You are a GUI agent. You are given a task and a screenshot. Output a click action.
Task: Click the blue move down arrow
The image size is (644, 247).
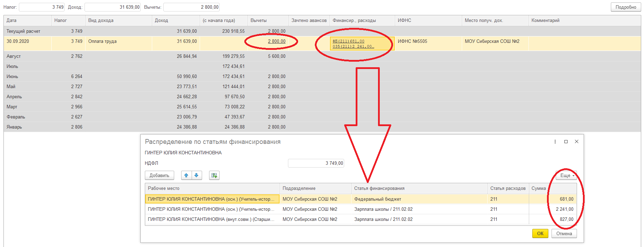point(197,176)
